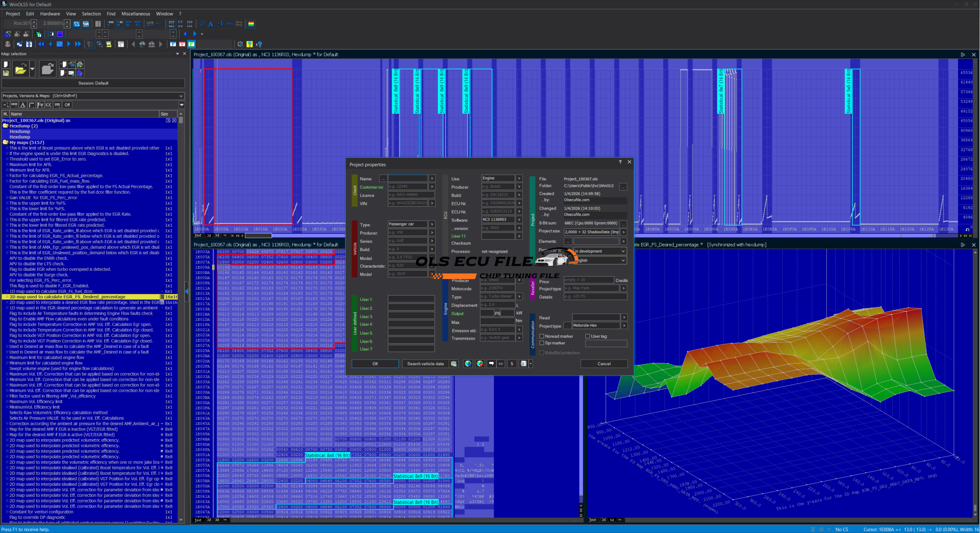Check the User tag checkbox
Screen dimensions: 980x533
(x=588, y=336)
